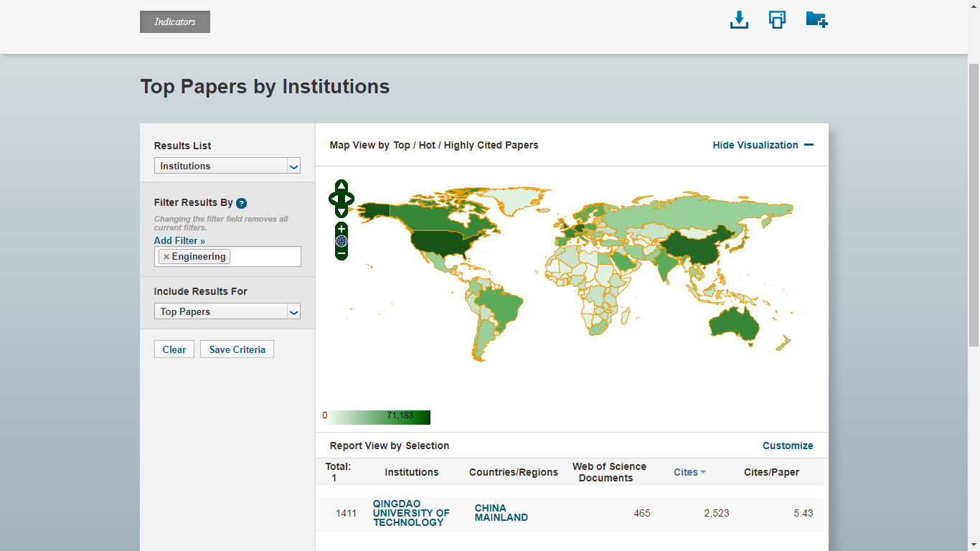Viewport: 980px width, 551px height.
Task: Click the Clear button
Action: point(174,349)
